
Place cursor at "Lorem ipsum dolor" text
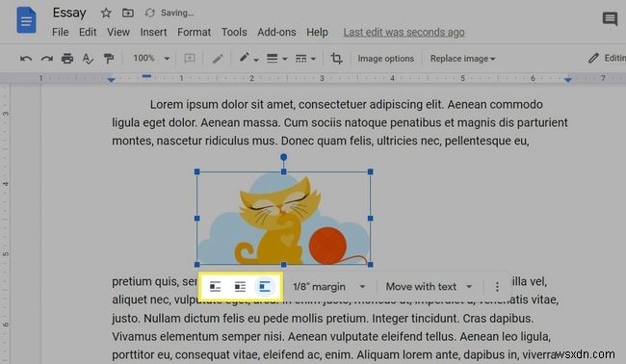pyautogui.click(x=198, y=105)
